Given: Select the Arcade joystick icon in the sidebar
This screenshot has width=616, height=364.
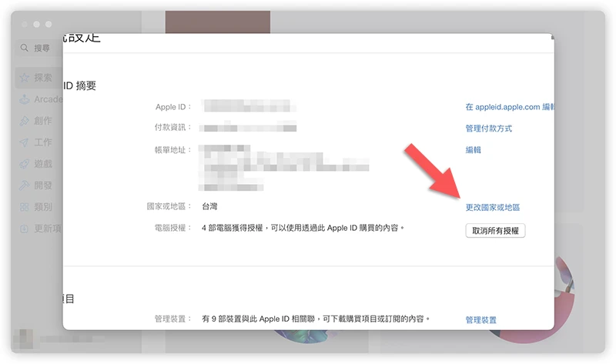Looking at the screenshot, I should click(25, 99).
